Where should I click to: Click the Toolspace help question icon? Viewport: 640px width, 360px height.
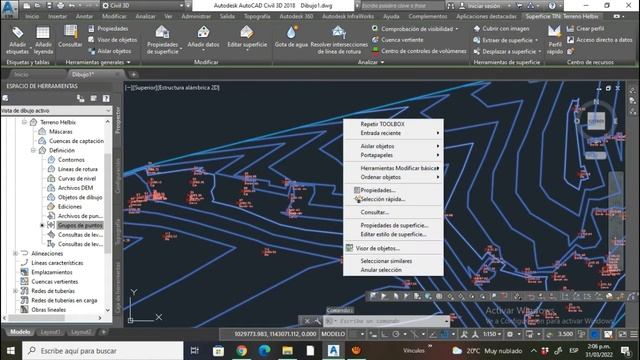tap(106, 98)
